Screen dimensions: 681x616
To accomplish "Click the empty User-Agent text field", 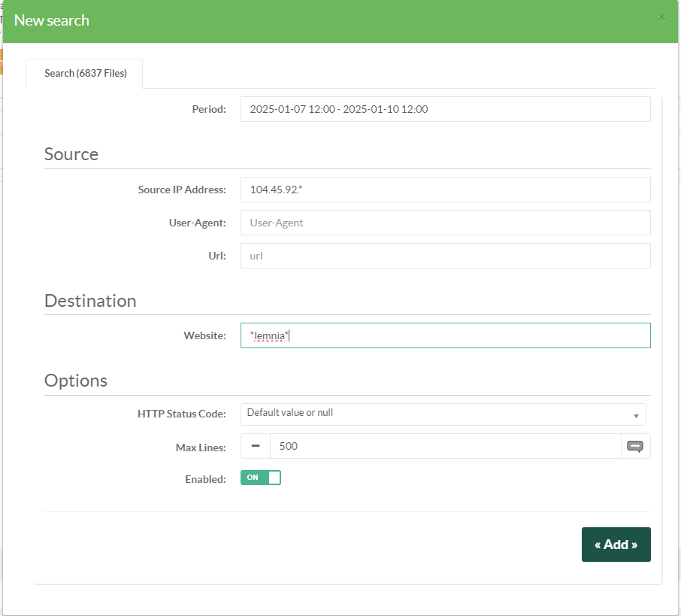I will pos(445,223).
